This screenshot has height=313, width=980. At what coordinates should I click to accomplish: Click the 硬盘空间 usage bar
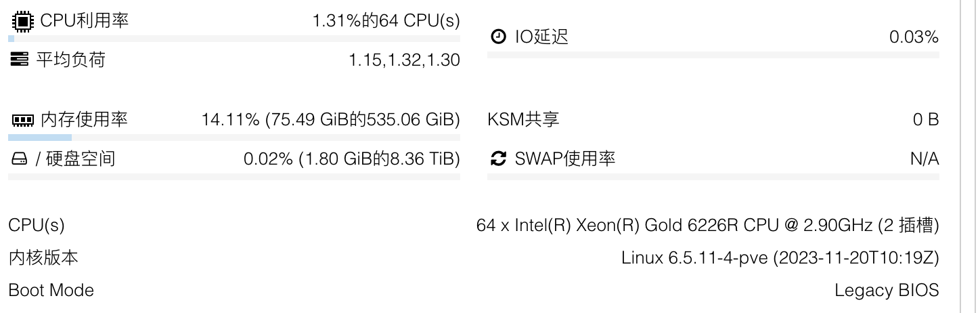coord(233,177)
